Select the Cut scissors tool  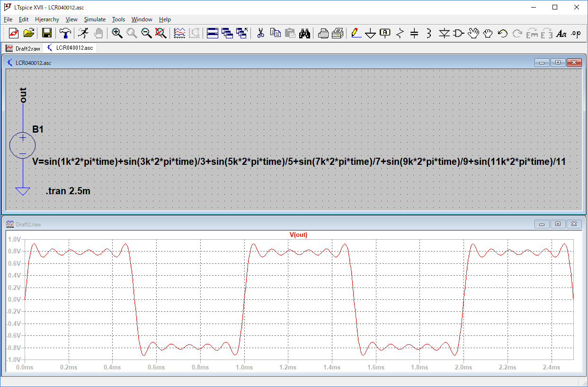260,33
